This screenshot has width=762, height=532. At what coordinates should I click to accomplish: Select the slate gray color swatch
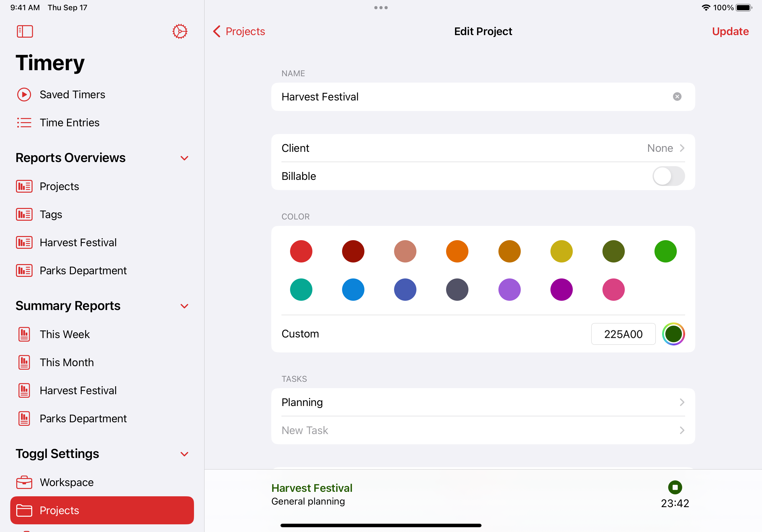click(x=457, y=290)
